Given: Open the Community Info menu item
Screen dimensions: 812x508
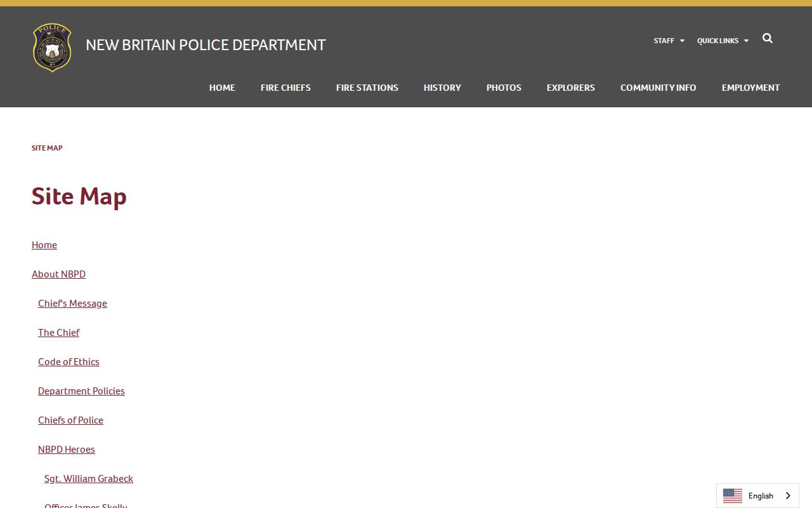Looking at the screenshot, I should tap(658, 88).
